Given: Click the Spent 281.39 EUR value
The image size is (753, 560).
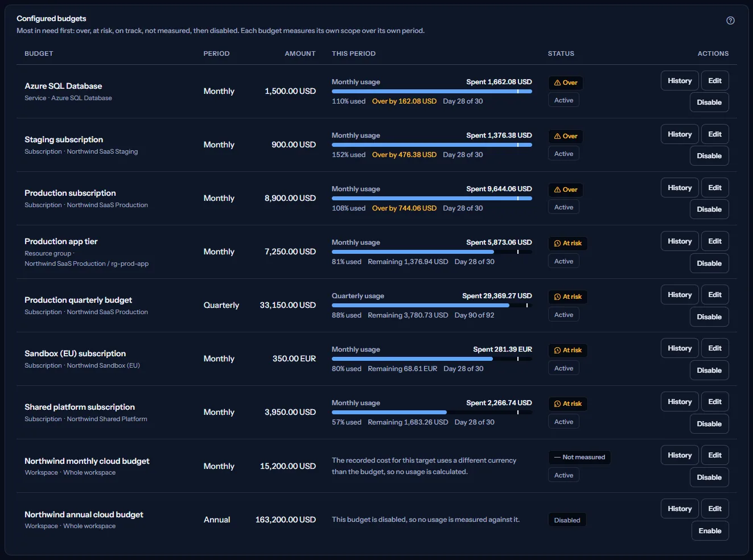Looking at the screenshot, I should tap(503, 349).
